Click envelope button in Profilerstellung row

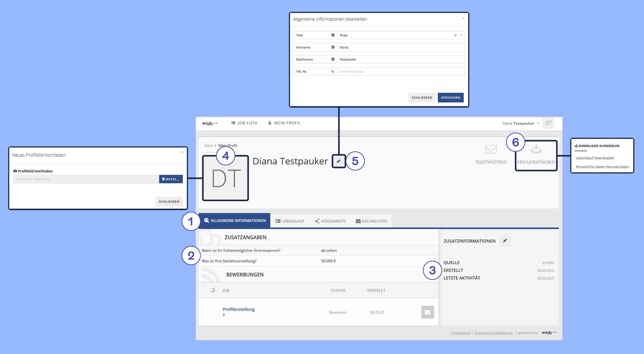[x=428, y=312]
